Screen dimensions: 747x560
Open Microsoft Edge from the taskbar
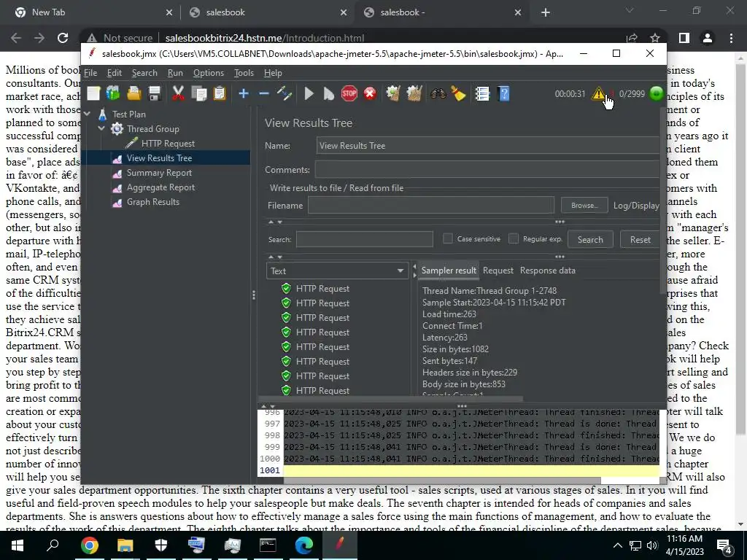303,545
